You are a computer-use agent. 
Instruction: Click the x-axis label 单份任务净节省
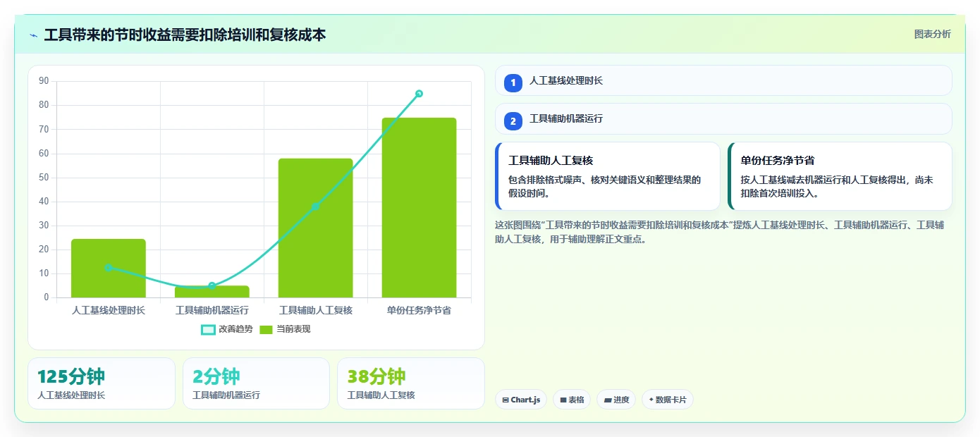coord(419,310)
